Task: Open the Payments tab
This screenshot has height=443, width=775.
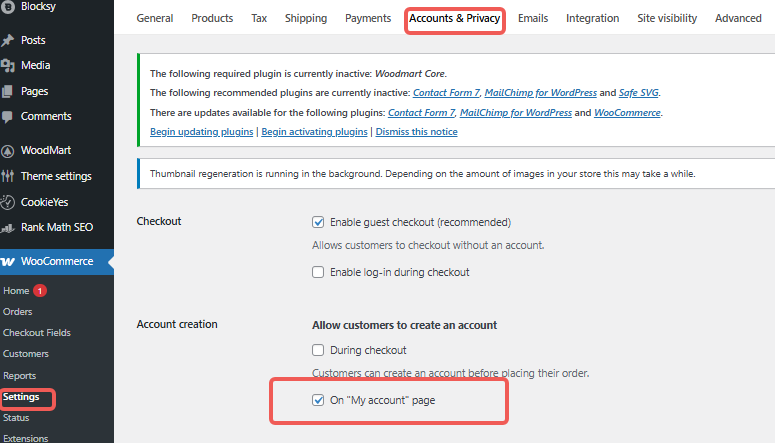Action: point(368,18)
